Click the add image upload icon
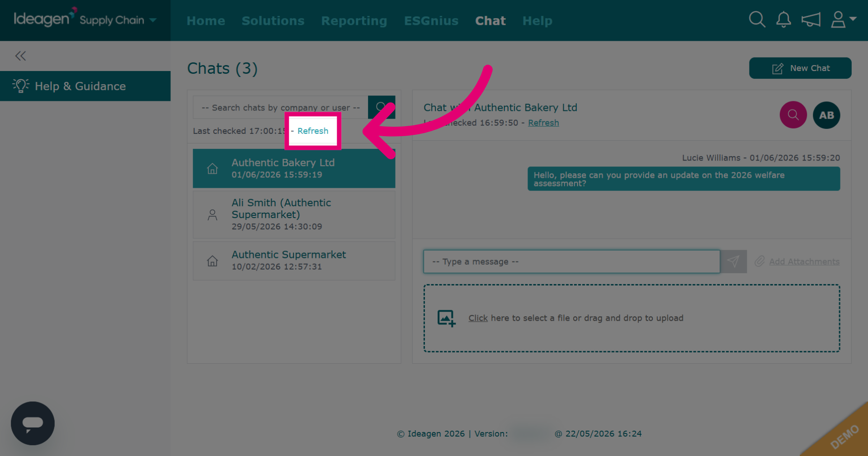This screenshot has width=868, height=456. 446,318
